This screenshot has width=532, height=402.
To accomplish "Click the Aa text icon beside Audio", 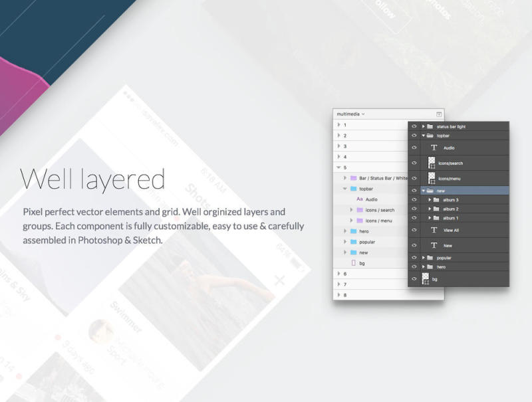I will click(359, 199).
